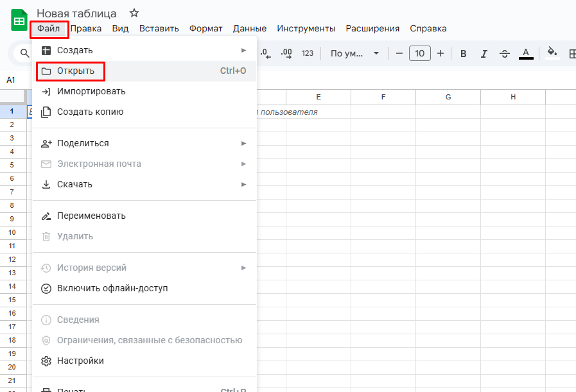
Task: Enable offline access via Включить офлайн-доступ
Action: [112, 288]
